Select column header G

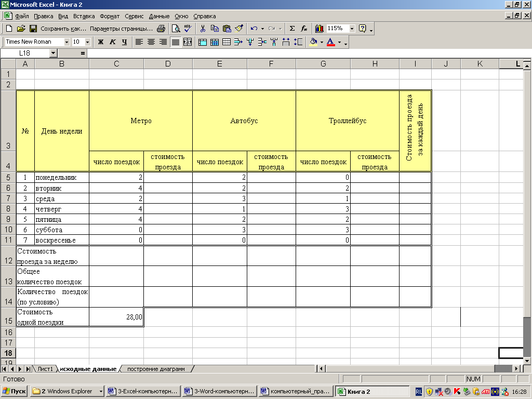(x=323, y=64)
